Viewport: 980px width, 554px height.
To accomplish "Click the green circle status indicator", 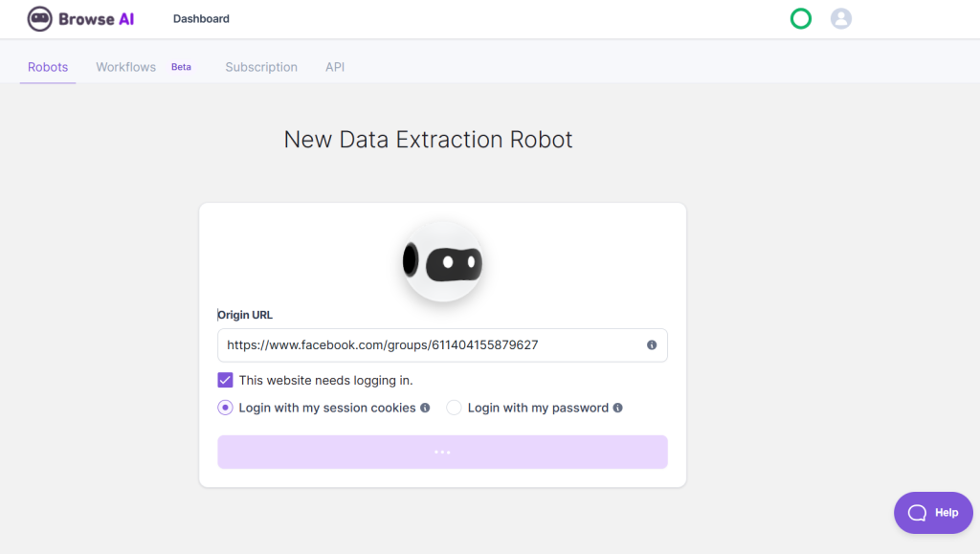I will (x=801, y=18).
